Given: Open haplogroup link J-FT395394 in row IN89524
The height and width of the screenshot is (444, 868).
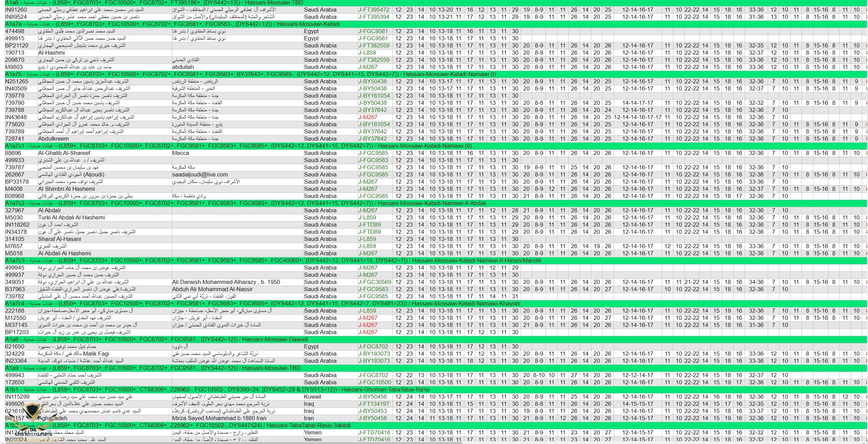Looking at the screenshot, I should pyautogui.click(x=374, y=17).
